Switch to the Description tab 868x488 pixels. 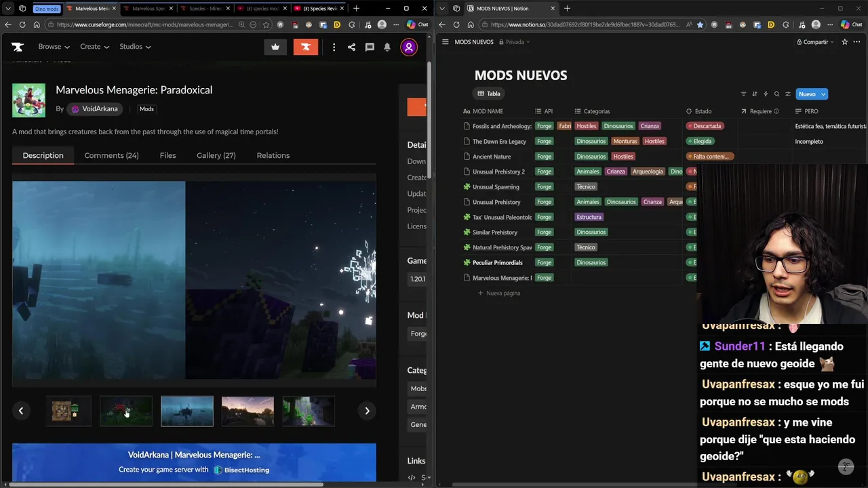click(x=43, y=155)
